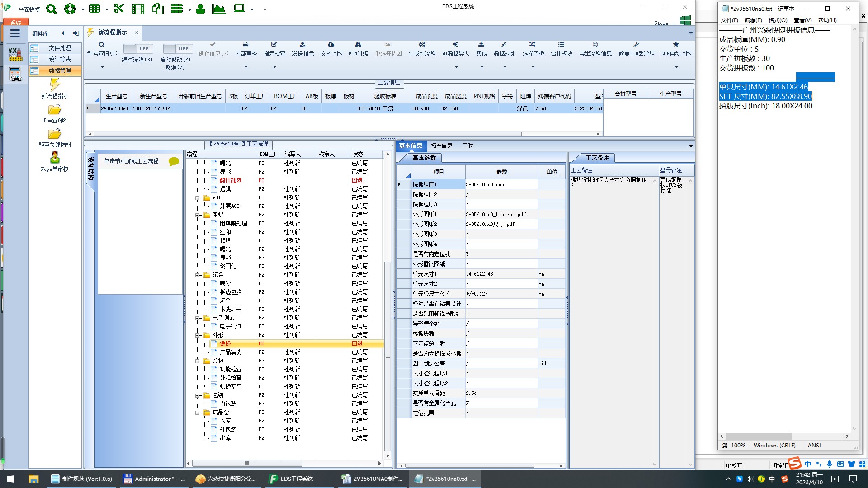Collapse the AOI tree folder

pyautogui.click(x=198, y=198)
